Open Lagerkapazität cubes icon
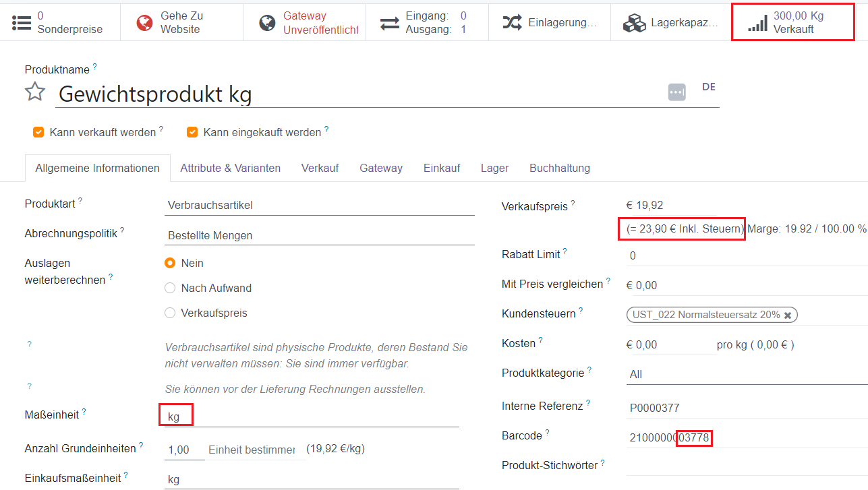Screen dimensions: 868x490 click(x=634, y=22)
